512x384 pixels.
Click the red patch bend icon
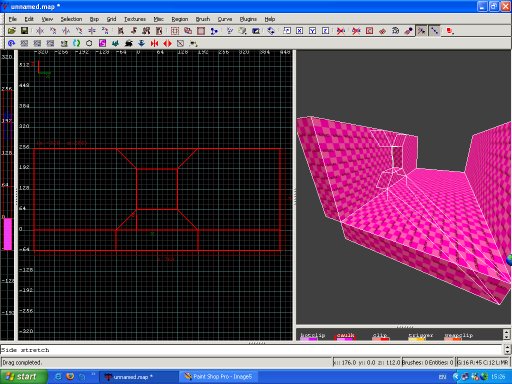pos(382,31)
